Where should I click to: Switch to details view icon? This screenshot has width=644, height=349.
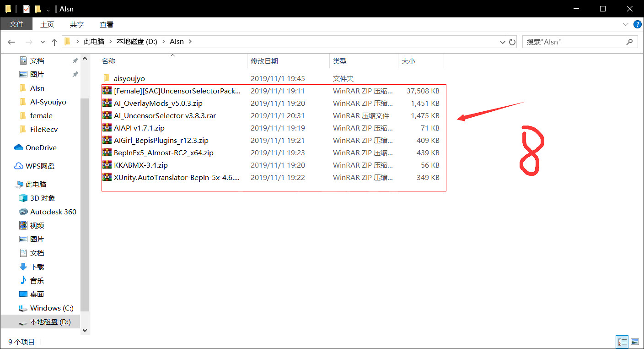(623, 342)
